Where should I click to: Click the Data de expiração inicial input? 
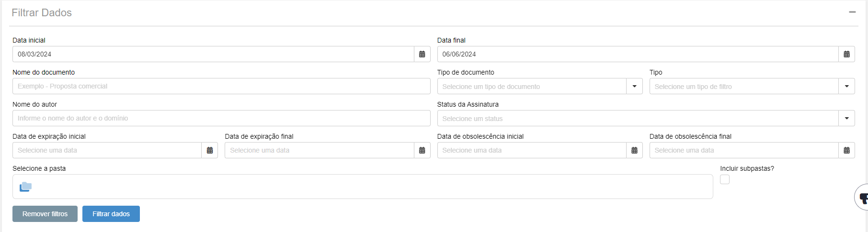point(107,150)
